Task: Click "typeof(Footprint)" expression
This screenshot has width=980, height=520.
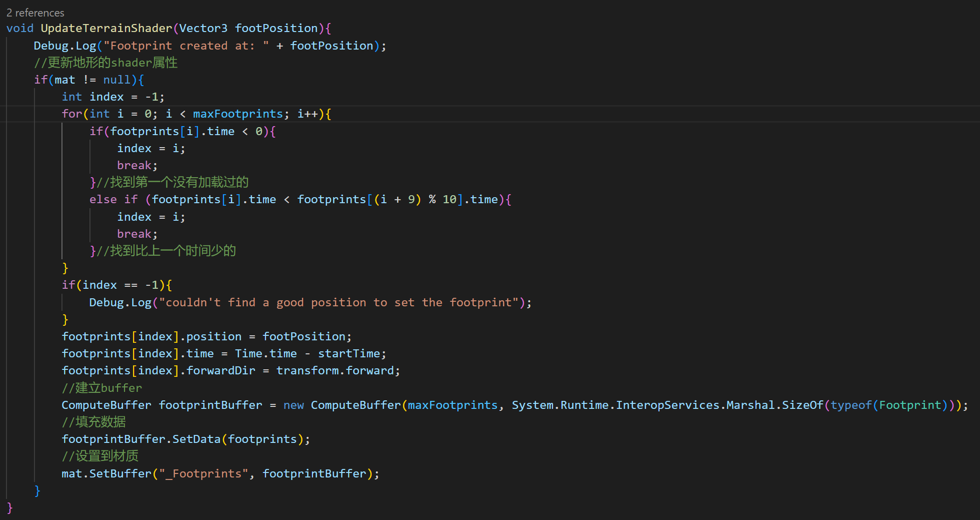Action: pyautogui.click(x=889, y=405)
